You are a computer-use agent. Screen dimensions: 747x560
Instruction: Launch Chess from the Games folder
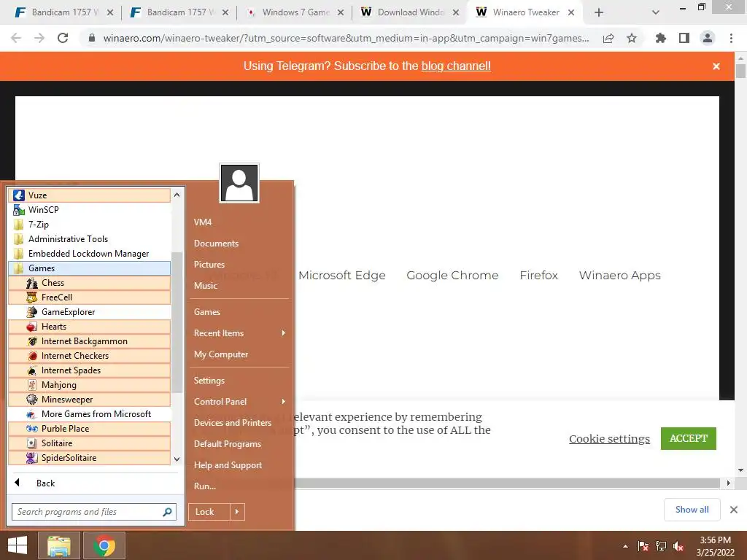(89, 283)
